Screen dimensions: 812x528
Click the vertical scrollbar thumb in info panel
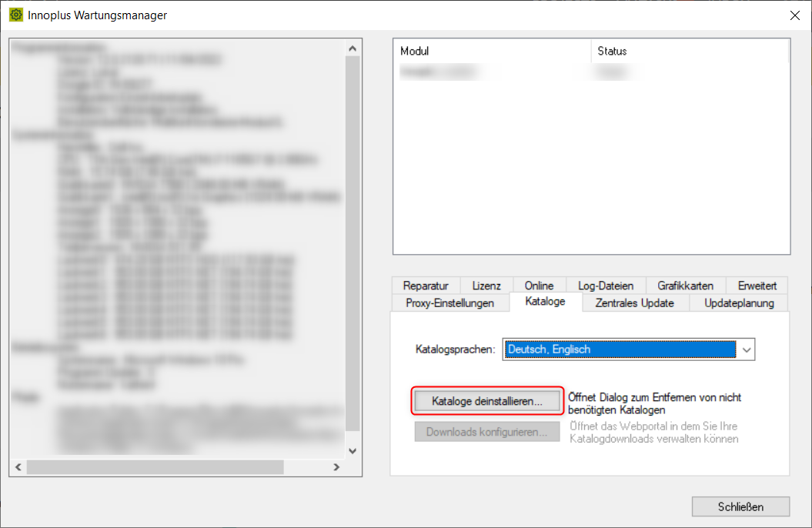(353, 243)
